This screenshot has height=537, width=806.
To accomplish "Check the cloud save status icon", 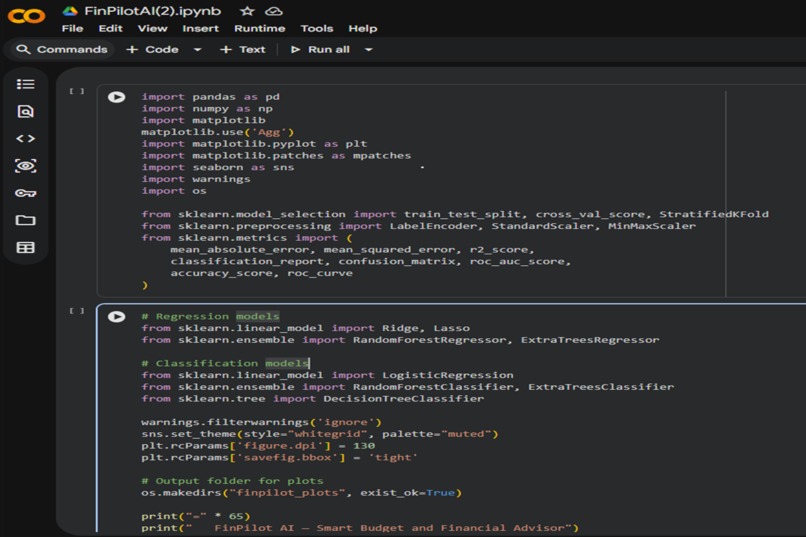I will click(x=274, y=11).
